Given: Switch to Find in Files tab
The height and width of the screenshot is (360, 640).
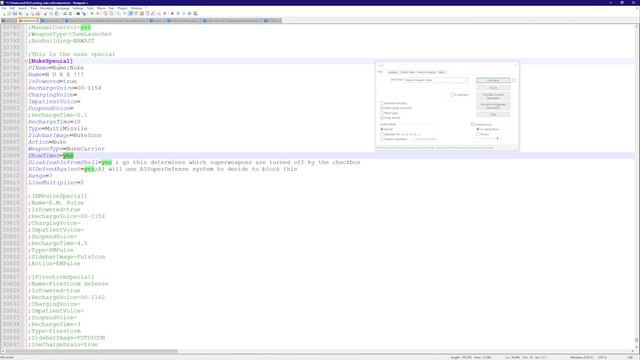Looking at the screenshot, I should (x=407, y=72).
